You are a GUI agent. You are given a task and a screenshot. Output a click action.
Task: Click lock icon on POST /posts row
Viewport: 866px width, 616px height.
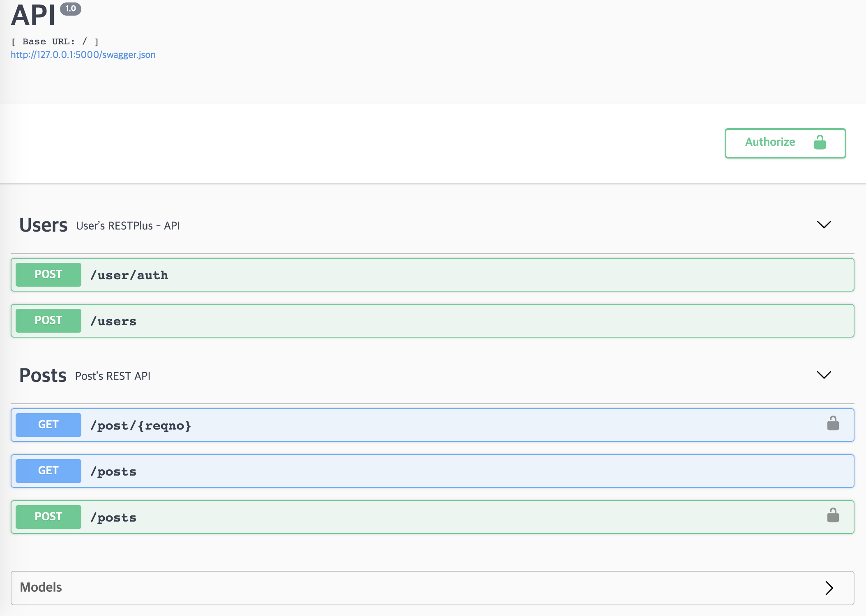(x=833, y=515)
